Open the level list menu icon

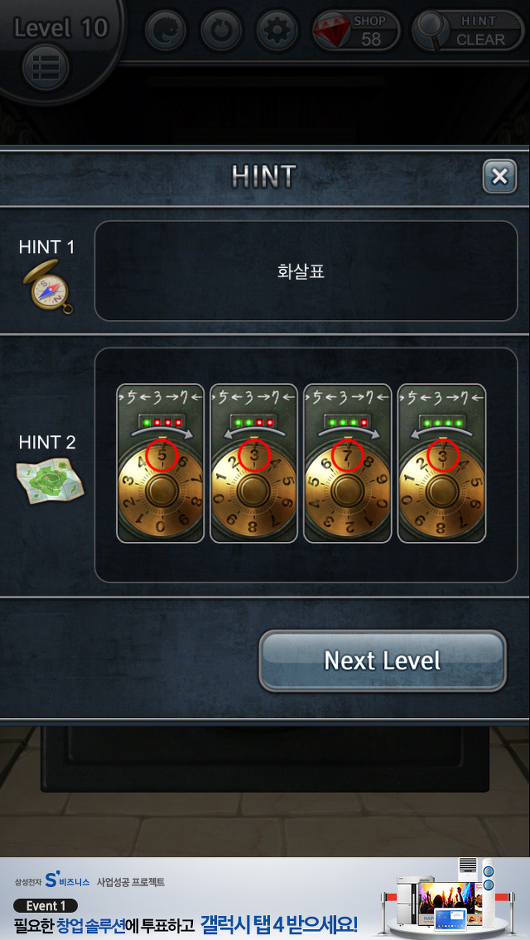click(46, 67)
